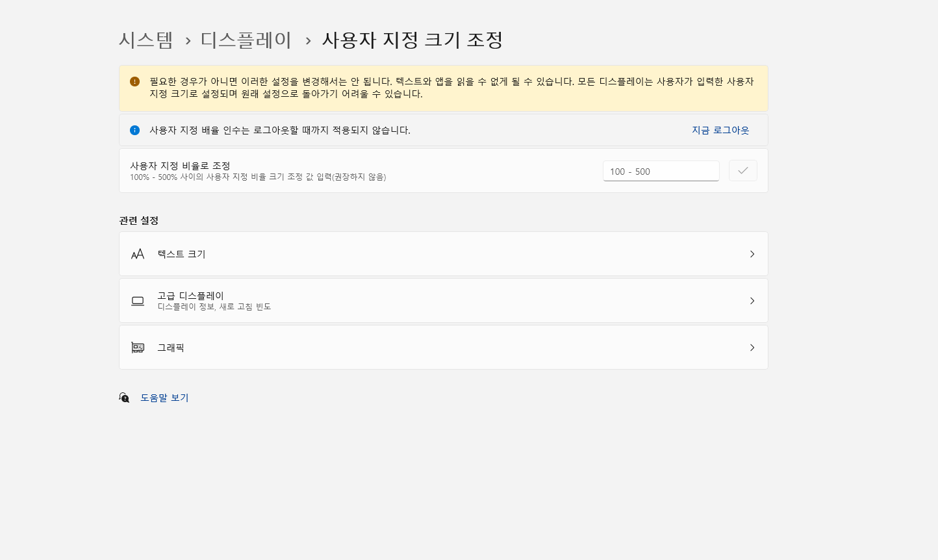This screenshot has height=560, width=938.
Task: Click the 텍스트 크기 AA icon
Action: pyautogui.click(x=138, y=254)
